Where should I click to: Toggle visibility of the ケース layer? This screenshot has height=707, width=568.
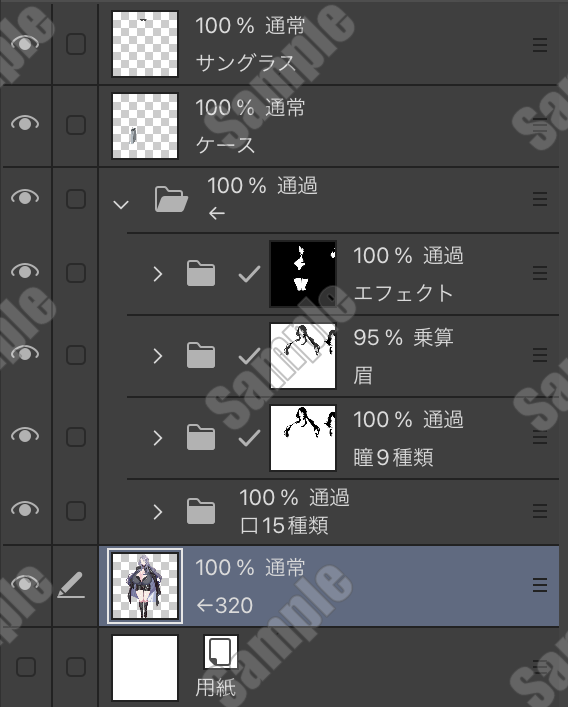tap(25, 123)
